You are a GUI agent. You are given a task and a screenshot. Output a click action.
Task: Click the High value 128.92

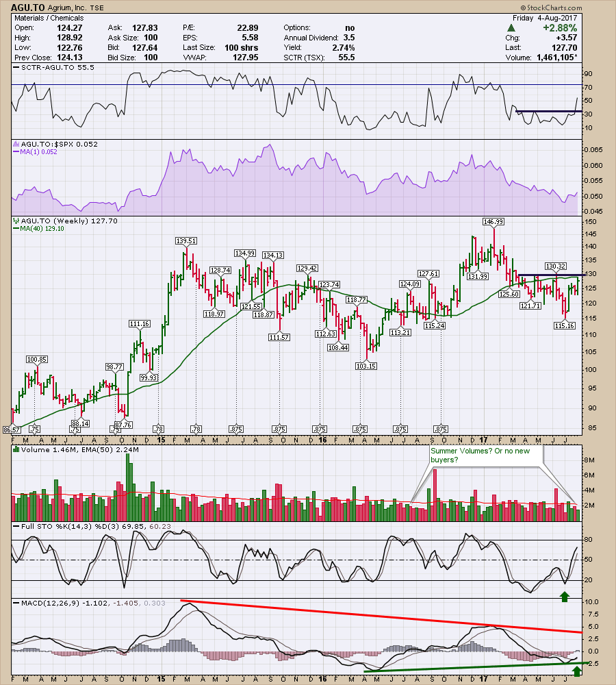click(69, 38)
